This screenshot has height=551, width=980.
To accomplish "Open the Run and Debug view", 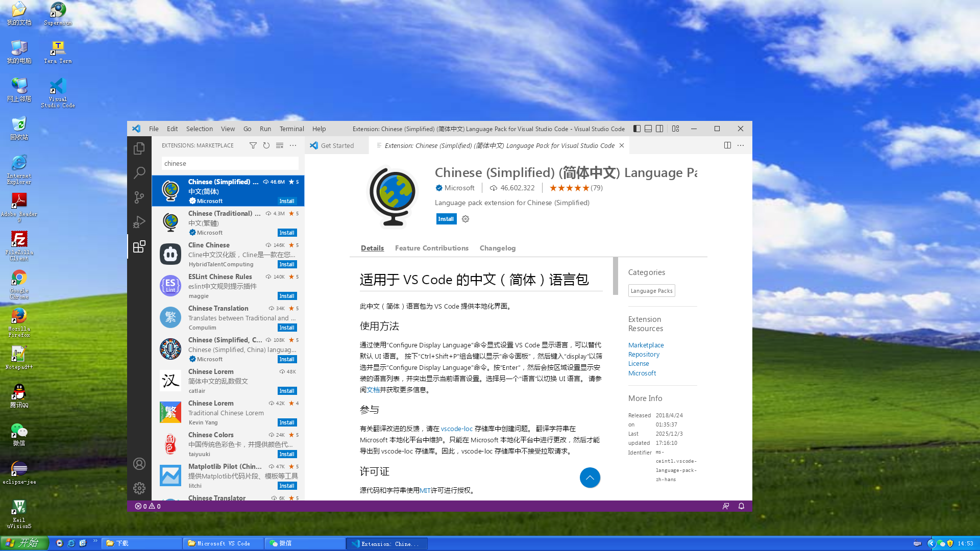I will 139,222.
